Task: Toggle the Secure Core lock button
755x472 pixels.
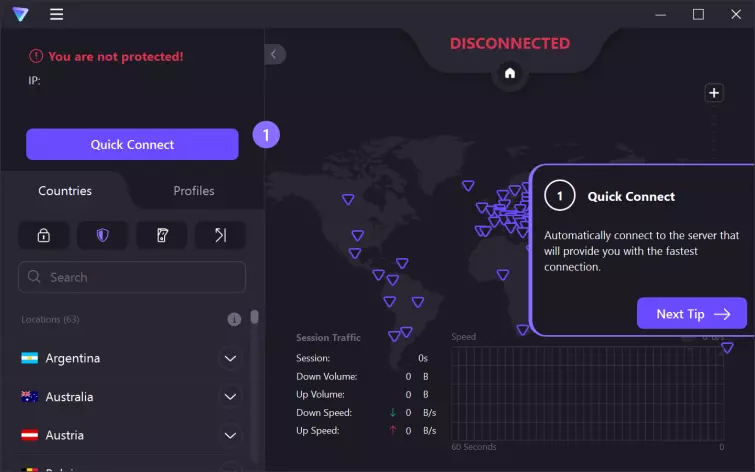Action: (x=43, y=235)
